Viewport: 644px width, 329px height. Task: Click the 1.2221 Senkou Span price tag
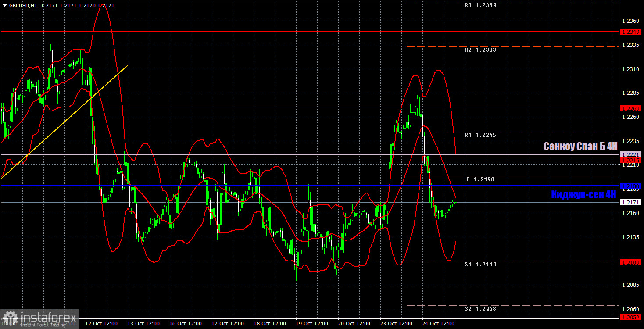(x=631, y=154)
